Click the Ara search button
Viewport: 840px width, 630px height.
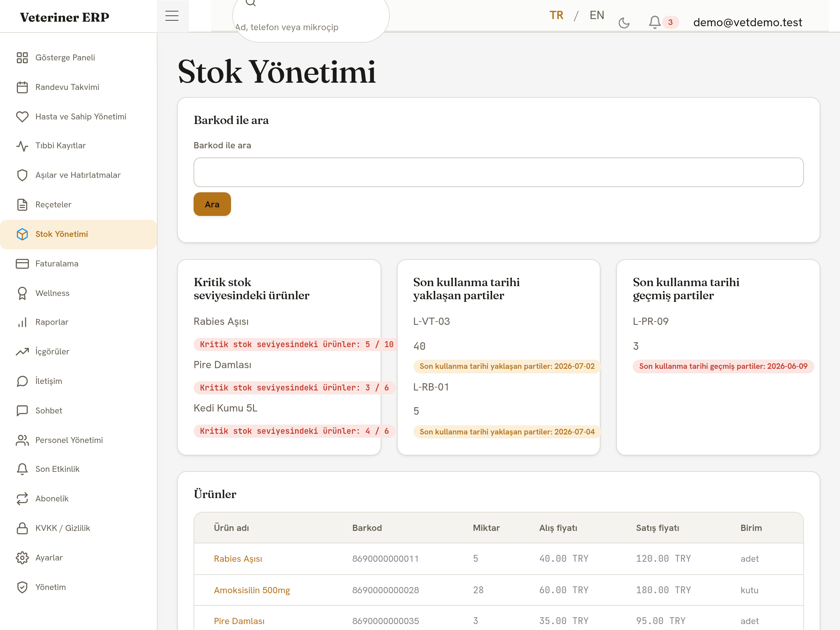coord(212,204)
